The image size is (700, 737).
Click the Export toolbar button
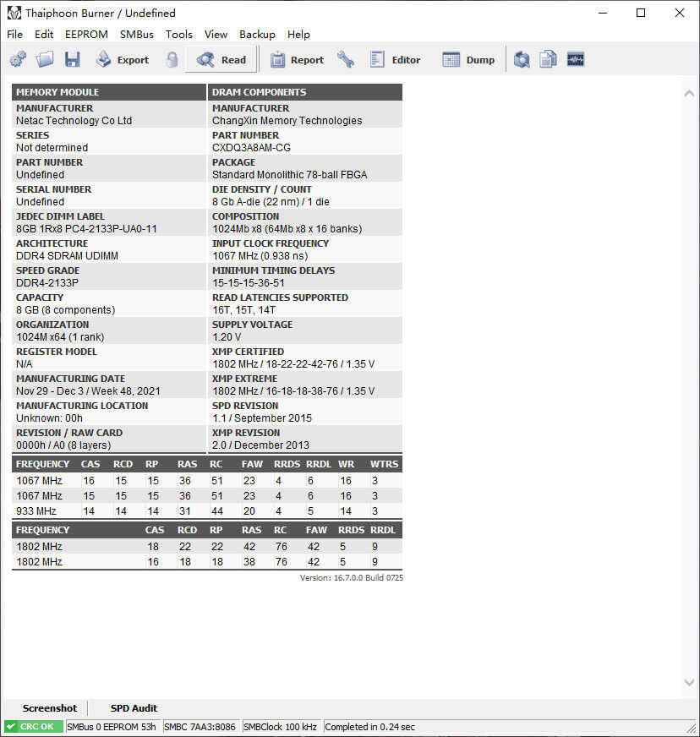[123, 60]
